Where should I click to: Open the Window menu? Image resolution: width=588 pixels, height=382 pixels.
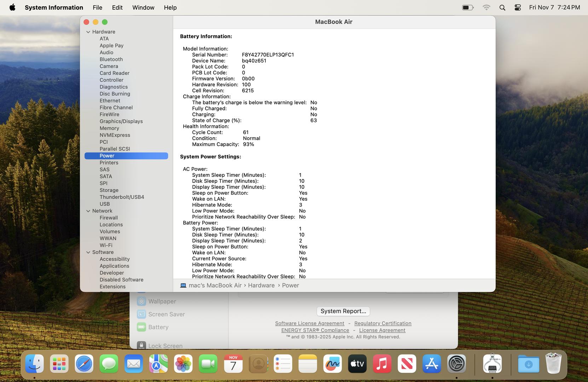pos(143,7)
